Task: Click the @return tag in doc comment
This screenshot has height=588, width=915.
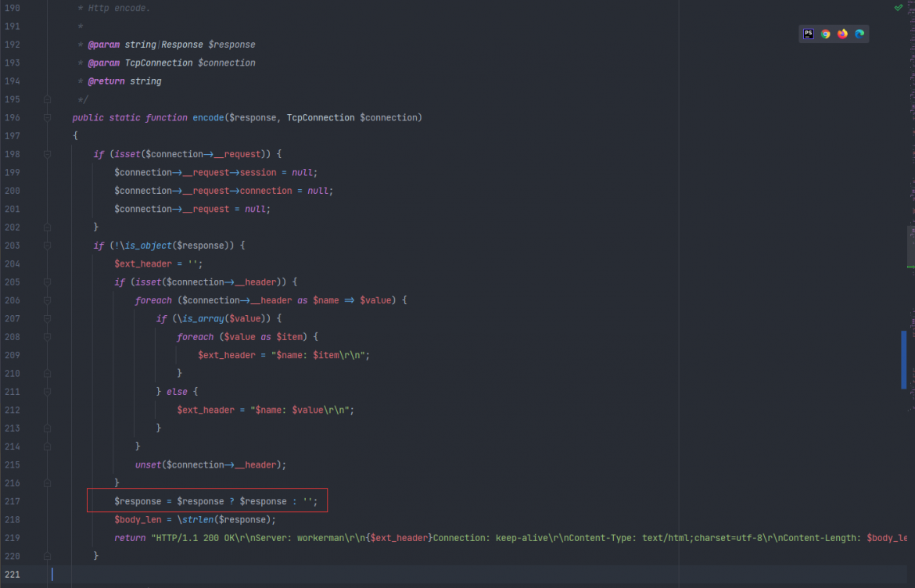Action: point(106,81)
